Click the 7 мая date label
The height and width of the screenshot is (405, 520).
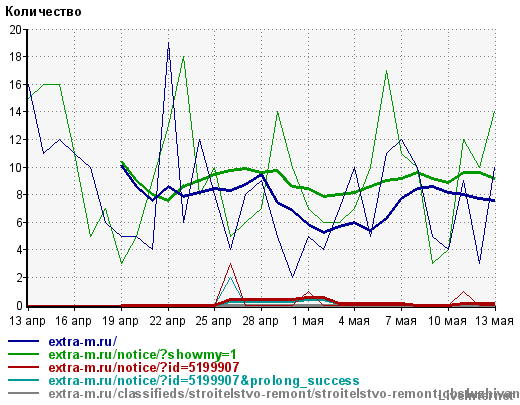[x=401, y=321]
